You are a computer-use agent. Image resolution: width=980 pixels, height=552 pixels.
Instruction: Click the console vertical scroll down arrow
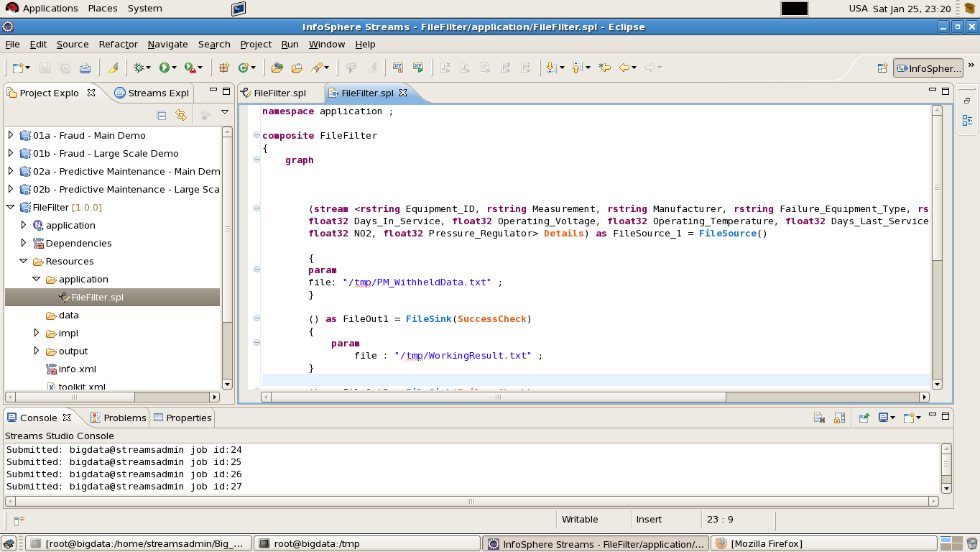pyautogui.click(x=946, y=488)
